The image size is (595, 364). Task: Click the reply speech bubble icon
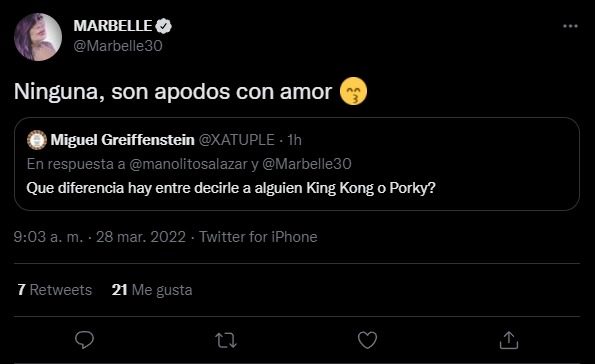(84, 340)
